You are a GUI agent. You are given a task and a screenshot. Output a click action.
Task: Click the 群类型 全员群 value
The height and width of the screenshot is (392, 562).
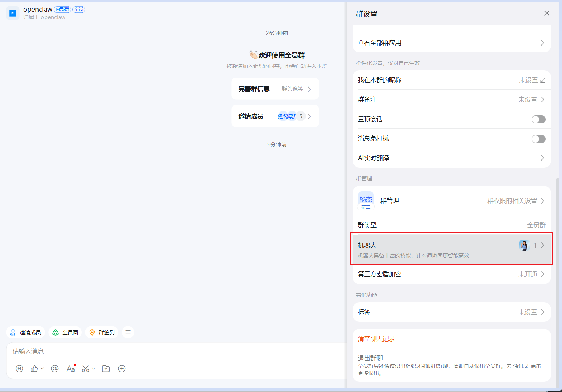[x=537, y=225]
